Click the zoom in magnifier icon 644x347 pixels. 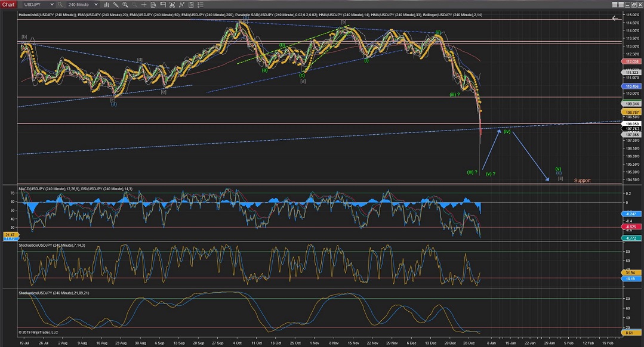pyautogui.click(x=125, y=5)
